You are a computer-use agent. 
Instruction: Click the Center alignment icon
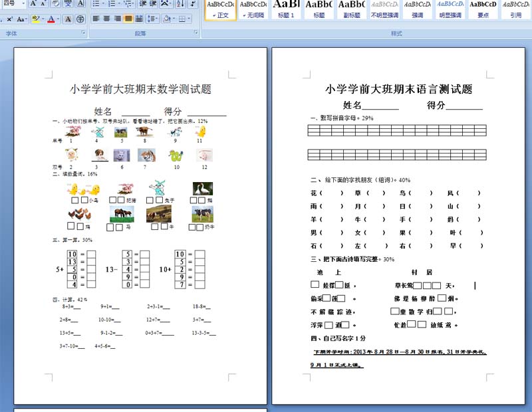coord(107,19)
